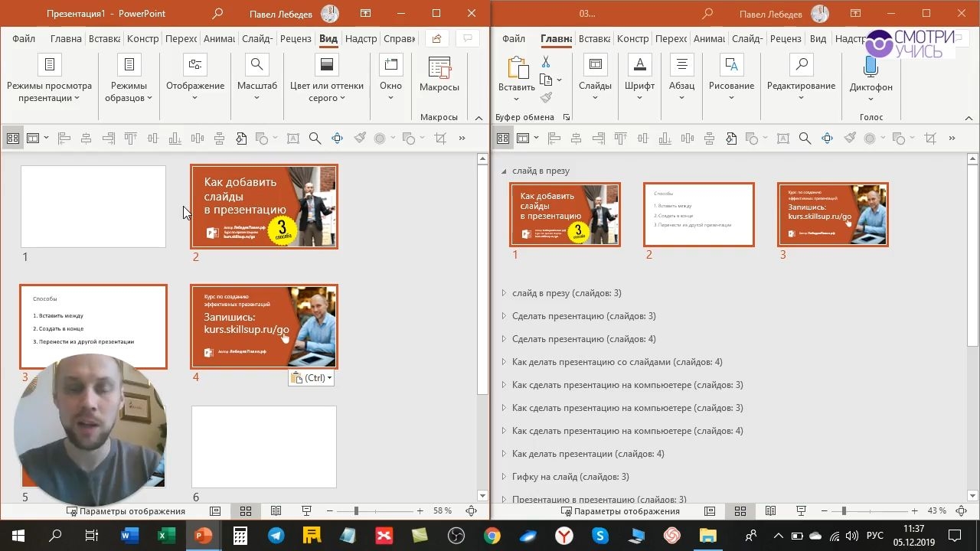
Task: Toggle reading view in left status bar
Action: tap(276, 511)
